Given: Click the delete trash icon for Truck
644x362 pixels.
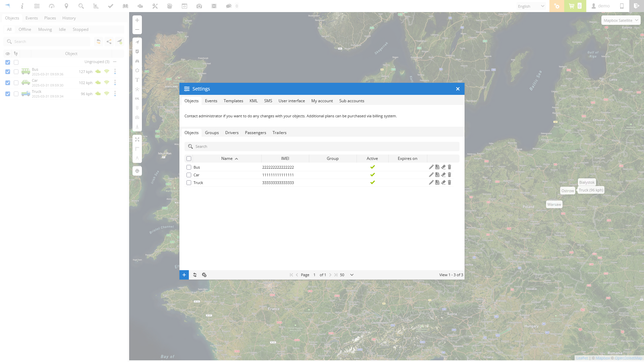Looking at the screenshot, I should click(x=449, y=182).
